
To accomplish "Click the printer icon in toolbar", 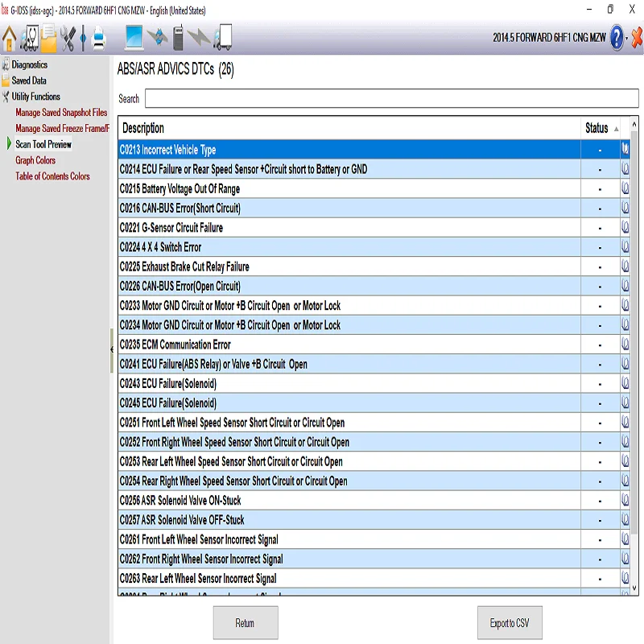I will [99, 38].
